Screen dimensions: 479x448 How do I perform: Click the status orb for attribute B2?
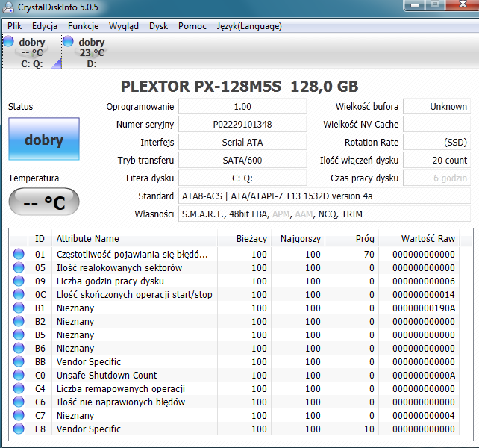[19, 321]
